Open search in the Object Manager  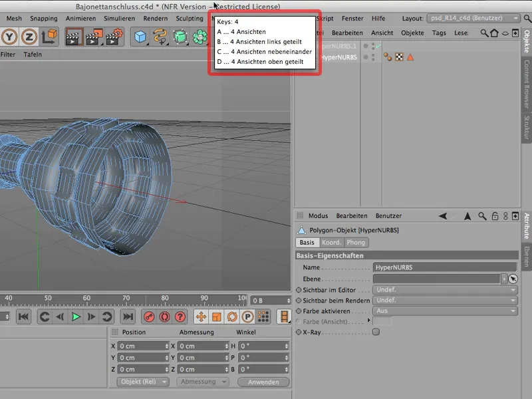pos(484,33)
